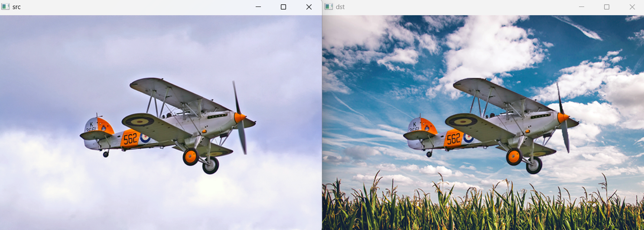Viewport: 644px width, 230px height.
Task: Close the src window
Action: (309, 7)
